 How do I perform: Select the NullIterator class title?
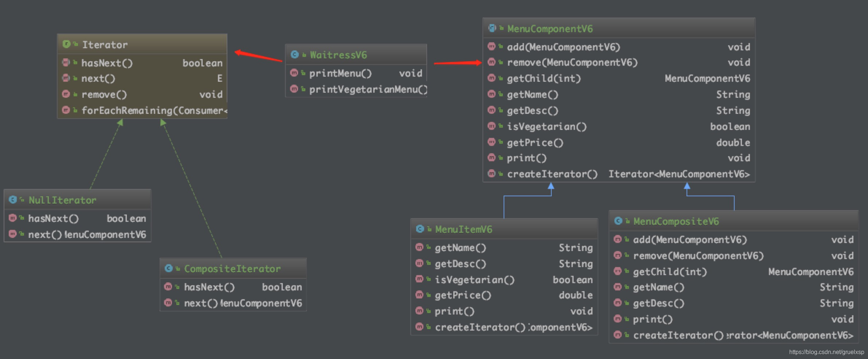62,200
